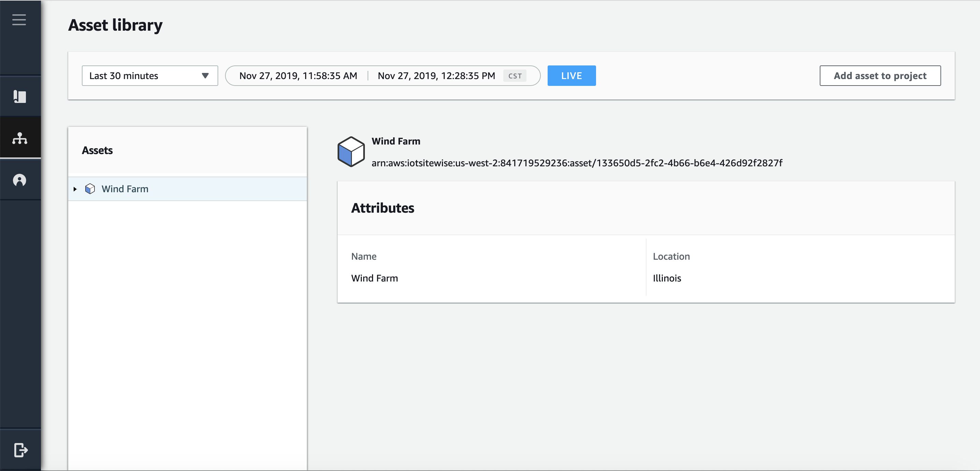
Task: Click the Illinois location attribute value
Action: click(x=667, y=278)
